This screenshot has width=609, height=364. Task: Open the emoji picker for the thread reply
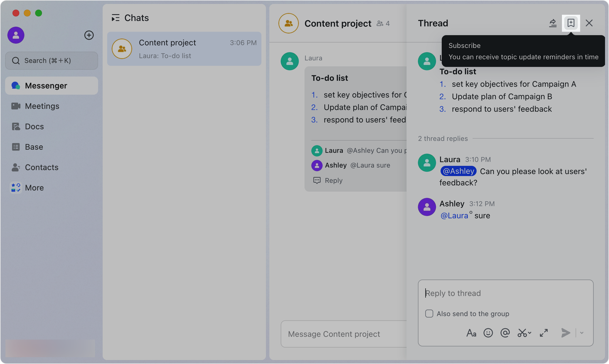(488, 333)
